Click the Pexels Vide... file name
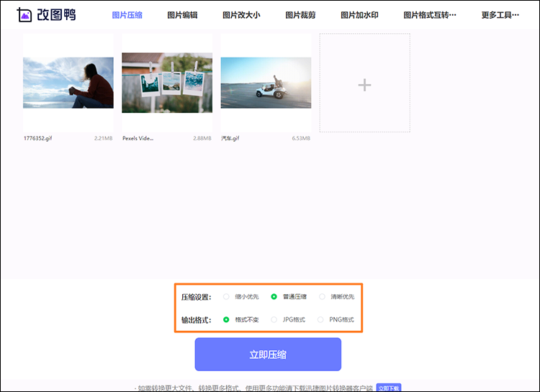The width and height of the screenshot is (540, 392). point(138,138)
